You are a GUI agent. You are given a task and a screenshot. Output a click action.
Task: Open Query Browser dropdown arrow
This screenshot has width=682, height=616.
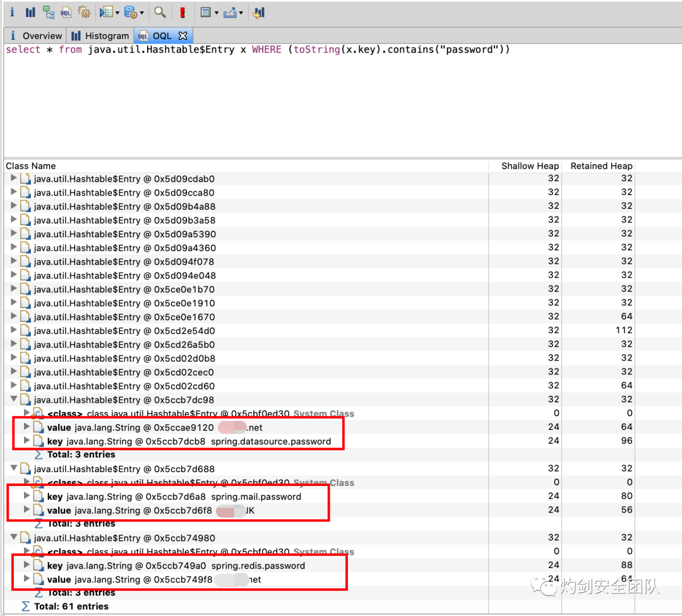(x=142, y=13)
